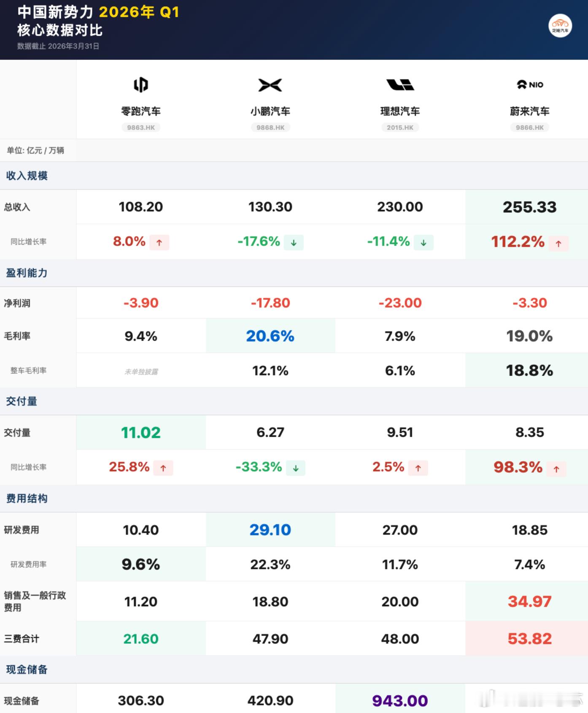Click the 研发费用 row label
Image resolution: width=588 pixels, height=713 pixels.
tap(22, 530)
